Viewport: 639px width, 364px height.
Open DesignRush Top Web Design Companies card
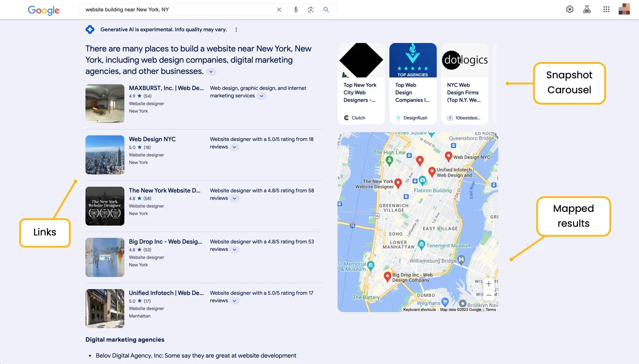413,83
